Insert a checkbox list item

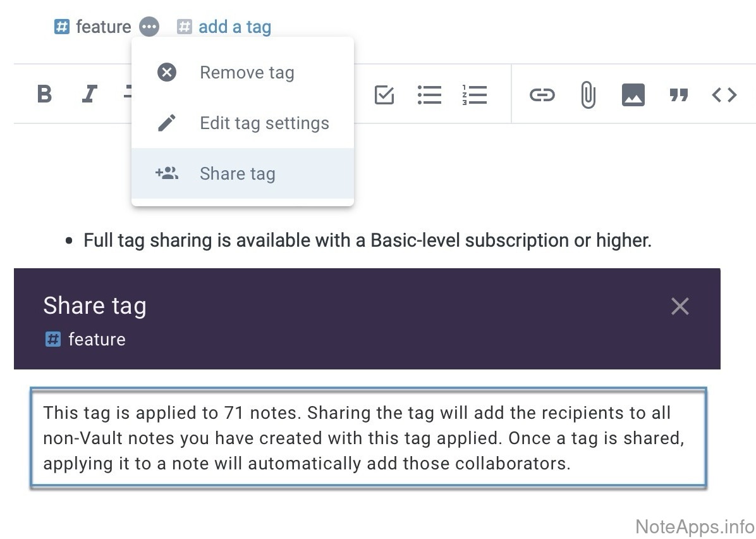(384, 95)
